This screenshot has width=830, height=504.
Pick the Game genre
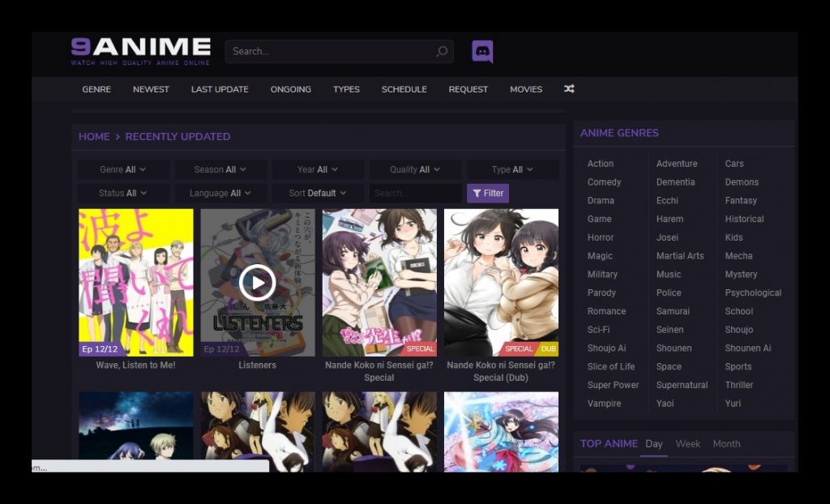[x=599, y=219]
